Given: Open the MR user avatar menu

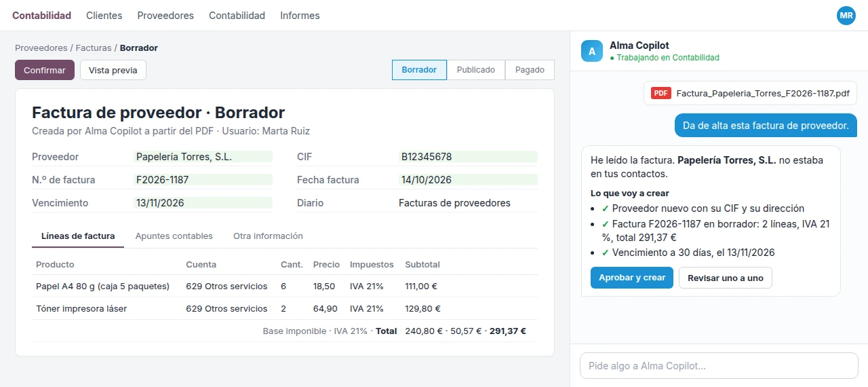Looking at the screenshot, I should pyautogui.click(x=846, y=16).
